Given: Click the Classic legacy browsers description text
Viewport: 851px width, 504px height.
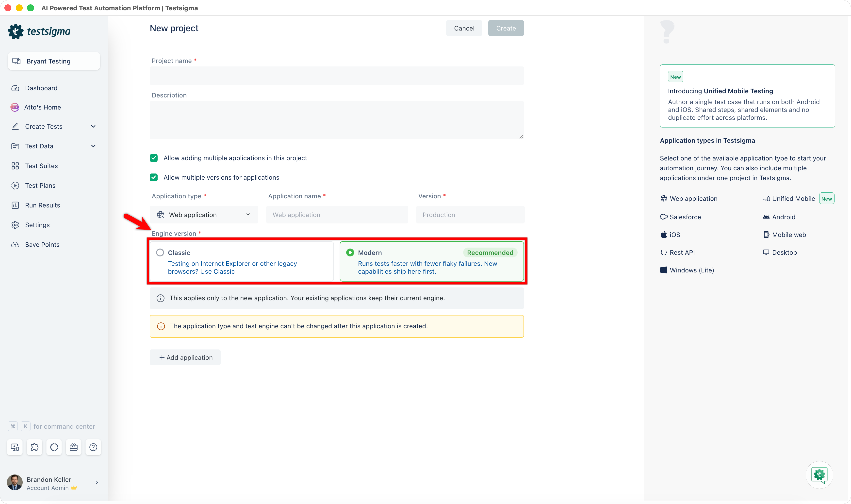Looking at the screenshot, I should [232, 268].
